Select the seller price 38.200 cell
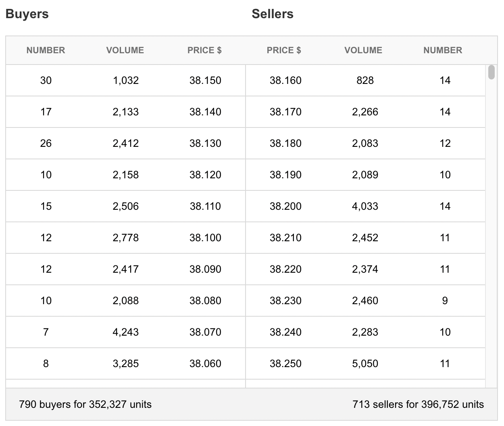This screenshot has width=504, height=426. pos(285,206)
